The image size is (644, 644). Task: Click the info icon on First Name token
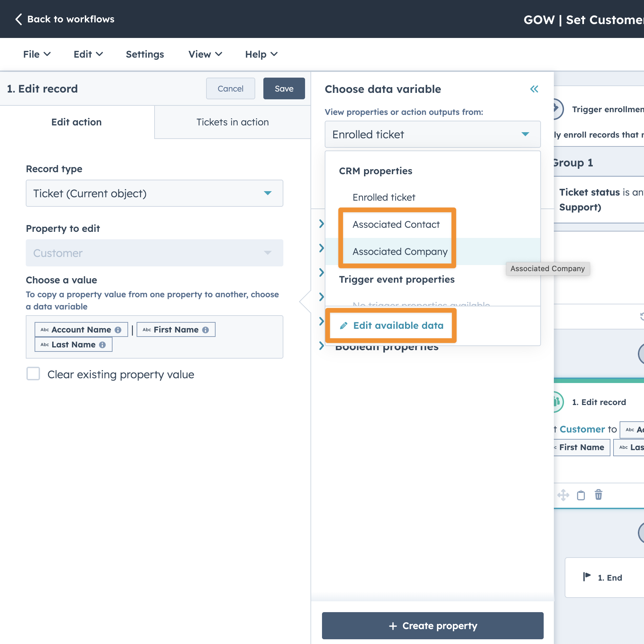click(205, 330)
